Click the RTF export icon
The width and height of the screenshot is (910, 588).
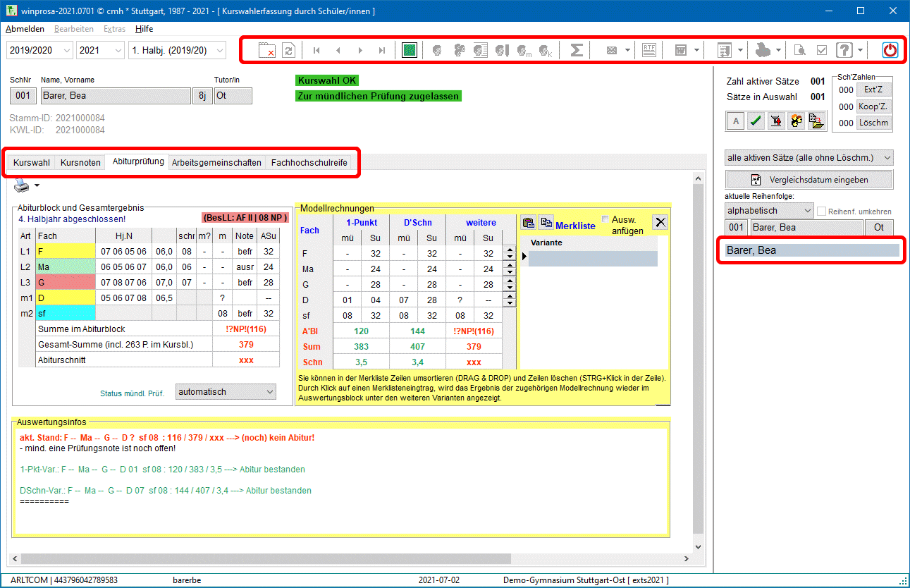(649, 50)
